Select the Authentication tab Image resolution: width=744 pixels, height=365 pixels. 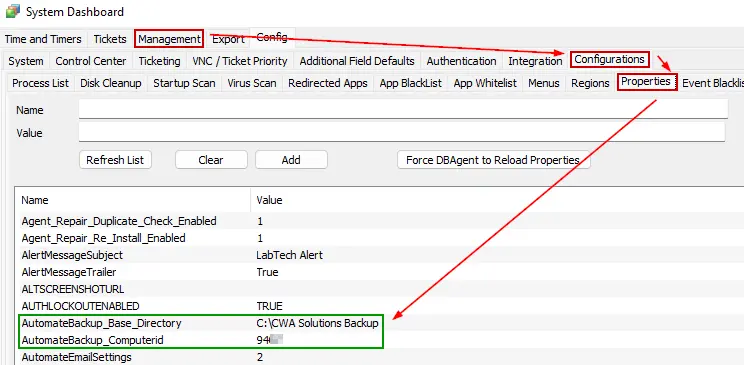pyautogui.click(x=462, y=61)
